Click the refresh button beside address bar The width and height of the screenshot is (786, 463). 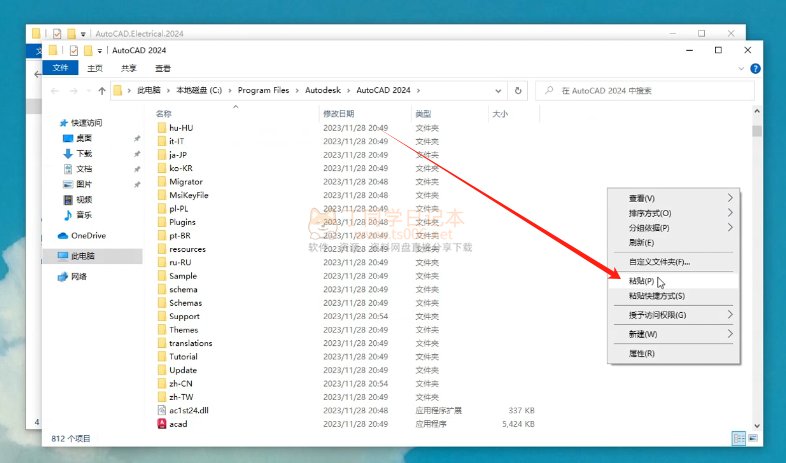pyautogui.click(x=518, y=90)
